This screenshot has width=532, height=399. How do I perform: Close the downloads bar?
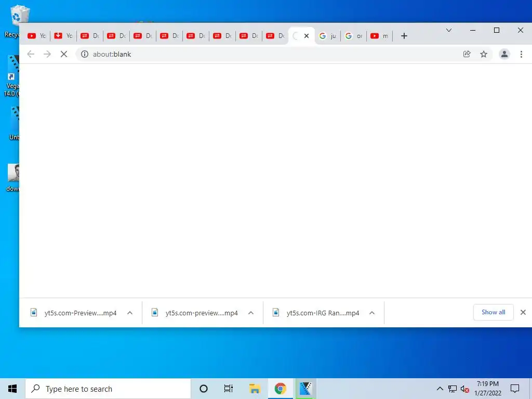(x=523, y=312)
